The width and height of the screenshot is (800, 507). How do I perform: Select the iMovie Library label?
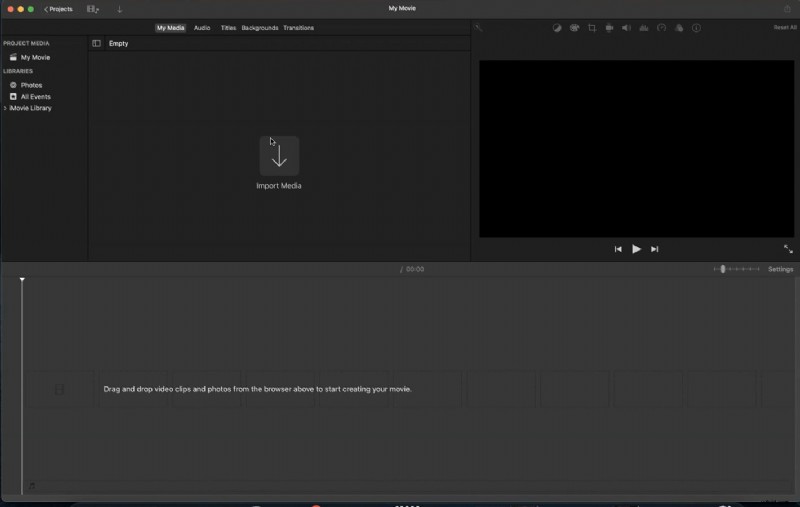point(31,108)
